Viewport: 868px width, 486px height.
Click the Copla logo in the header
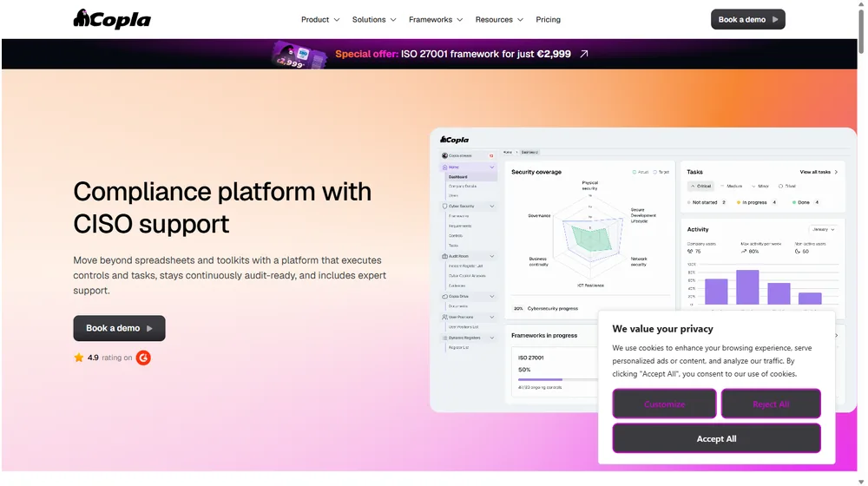point(112,19)
